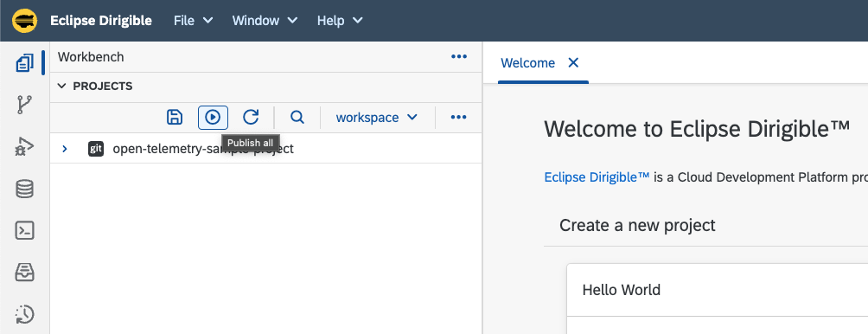The width and height of the screenshot is (868, 334).
Task: Open the Window menu
Action: (265, 21)
